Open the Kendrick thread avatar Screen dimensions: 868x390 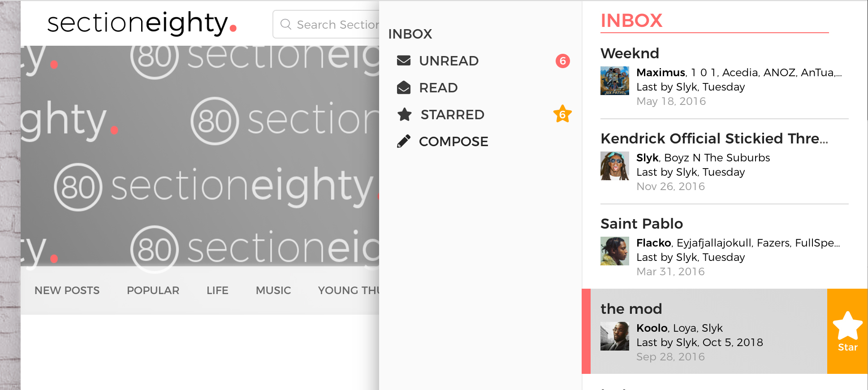pyautogui.click(x=614, y=166)
